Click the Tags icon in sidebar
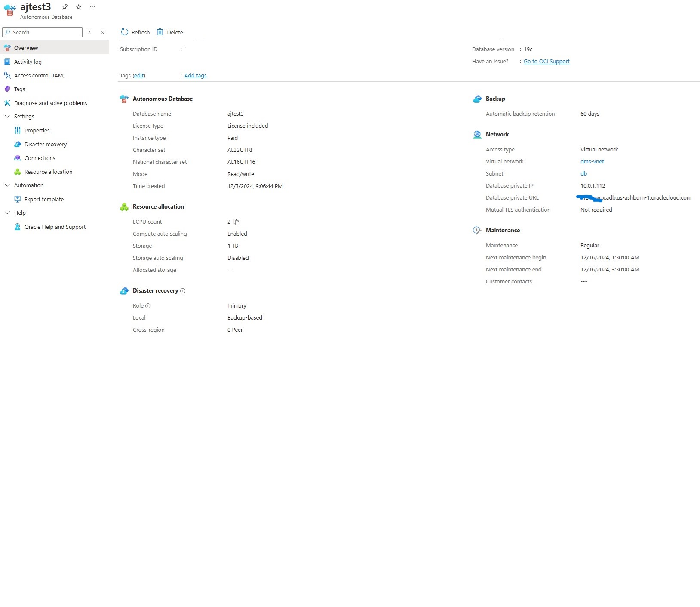The image size is (700, 607). point(7,89)
